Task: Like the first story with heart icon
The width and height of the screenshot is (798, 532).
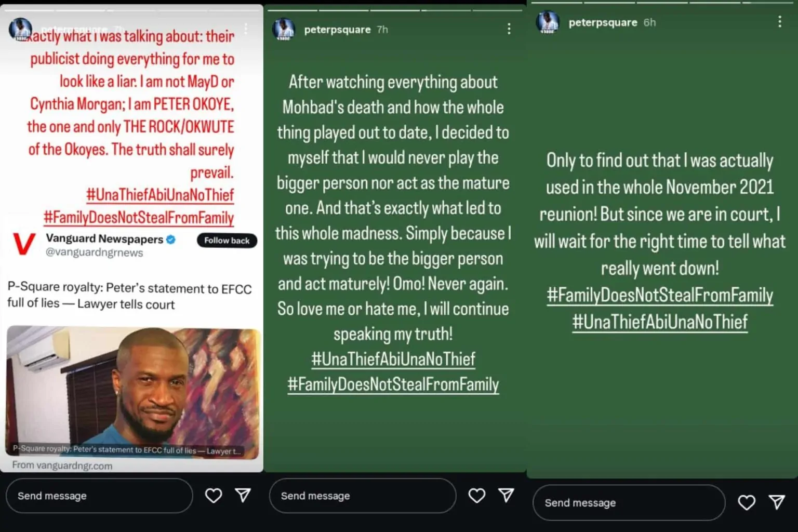Action: click(214, 496)
